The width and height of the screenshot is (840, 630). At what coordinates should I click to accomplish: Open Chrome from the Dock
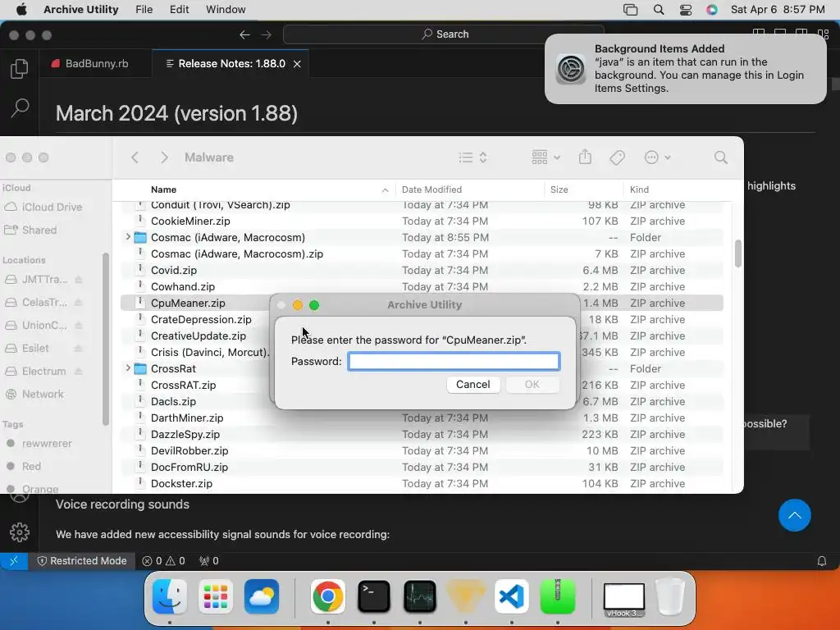click(328, 596)
